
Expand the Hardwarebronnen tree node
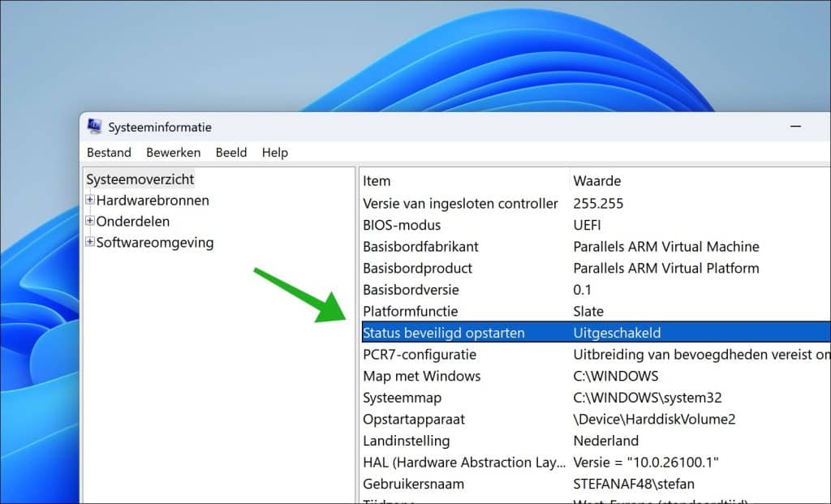[92, 200]
